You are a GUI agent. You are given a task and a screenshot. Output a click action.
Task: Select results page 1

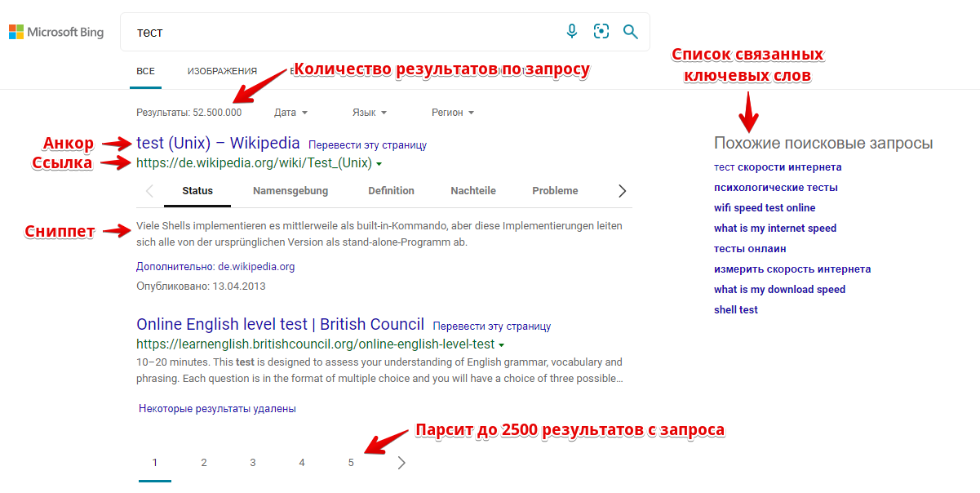coord(155,463)
